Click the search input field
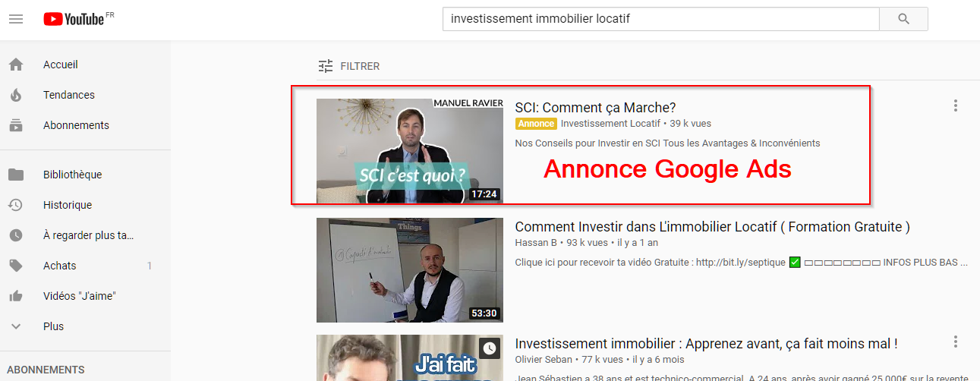This screenshot has width=980, height=381. click(x=660, y=19)
